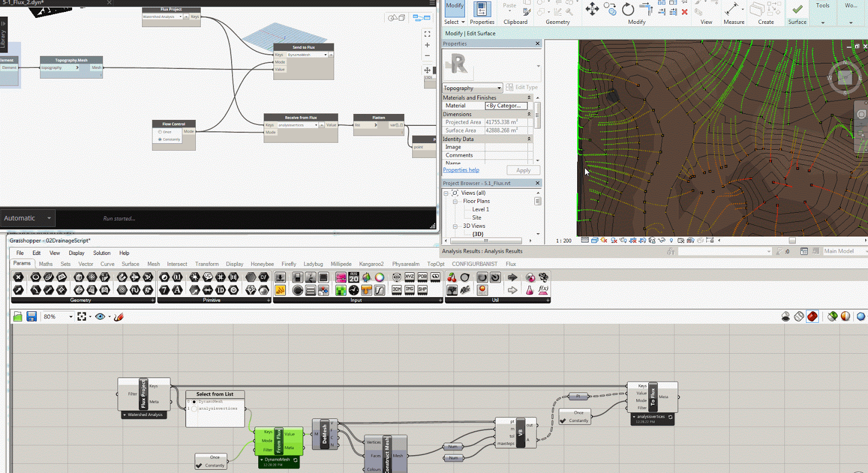This screenshot has height=473, width=868.
Task: Switch to the Flux tab in Grasshopper
Action: pos(510,264)
